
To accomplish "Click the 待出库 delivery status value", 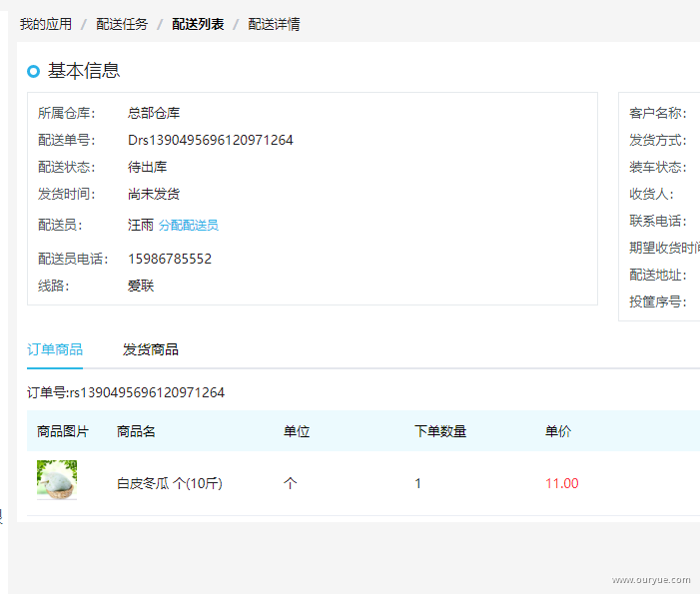I will (x=148, y=167).
